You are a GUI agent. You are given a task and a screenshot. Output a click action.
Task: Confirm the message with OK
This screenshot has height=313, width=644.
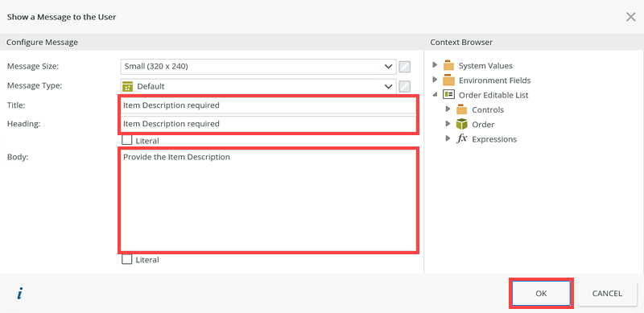[541, 293]
